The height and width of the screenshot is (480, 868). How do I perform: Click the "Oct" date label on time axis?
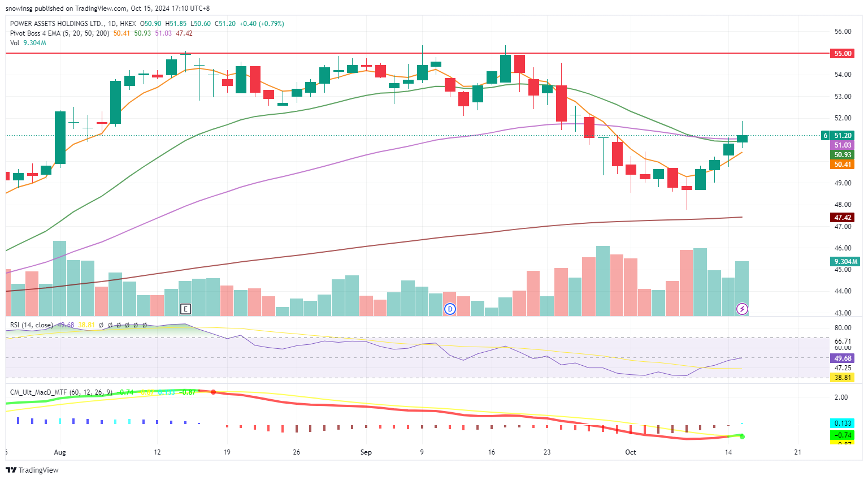coord(631,452)
